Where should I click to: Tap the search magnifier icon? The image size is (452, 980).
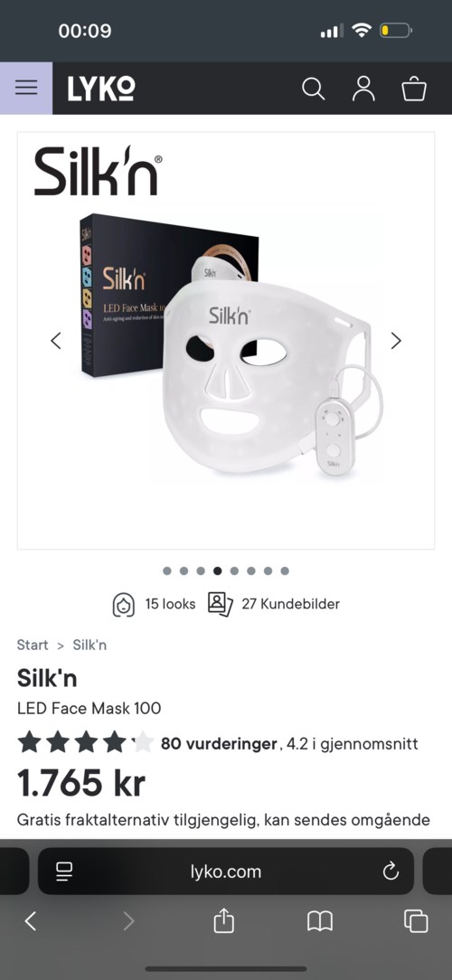coord(313,89)
